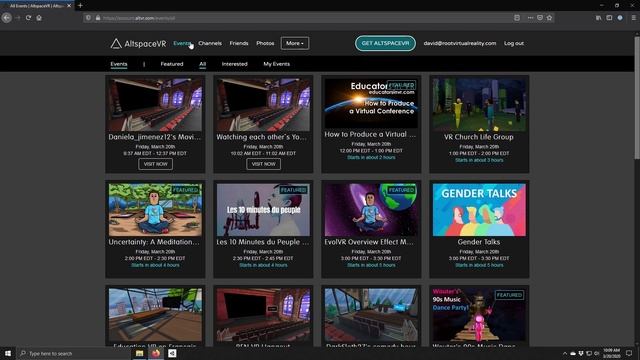Save the page to Pocket
Viewport: 640px width, 360px height.
pyautogui.click(x=540, y=18)
